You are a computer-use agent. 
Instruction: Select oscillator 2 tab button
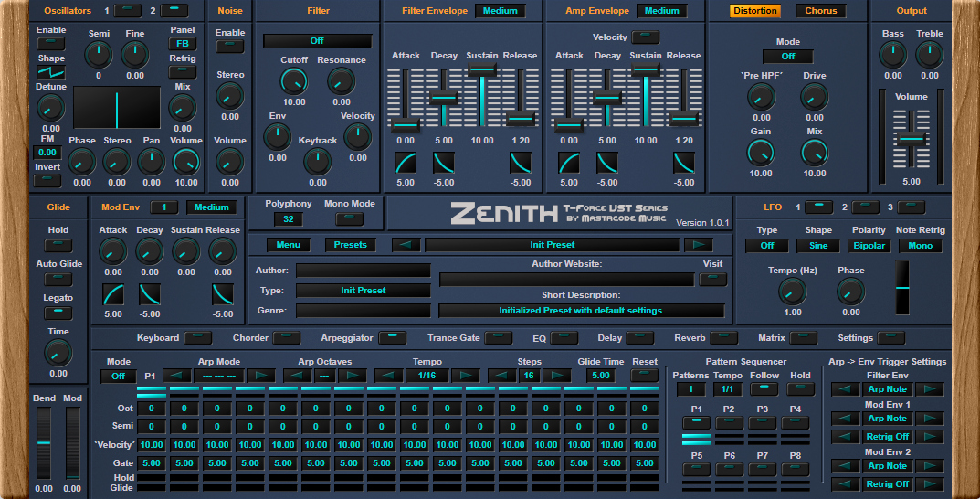(x=174, y=11)
